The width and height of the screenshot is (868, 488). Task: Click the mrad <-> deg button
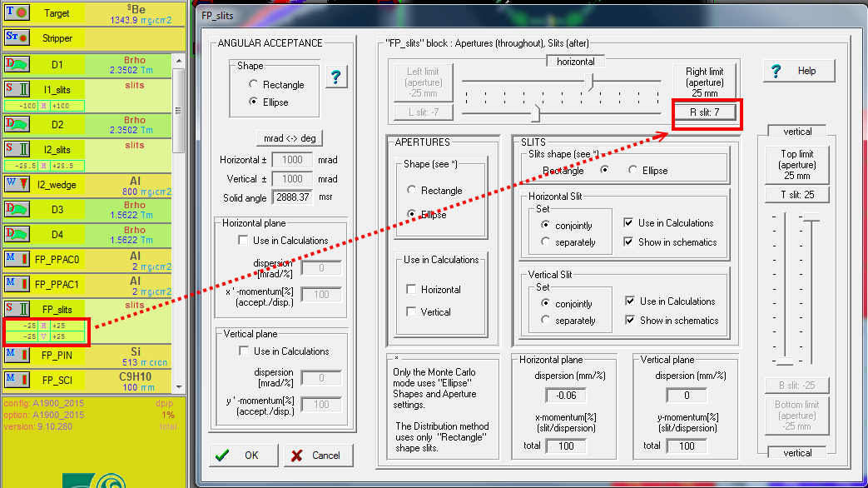coord(289,138)
